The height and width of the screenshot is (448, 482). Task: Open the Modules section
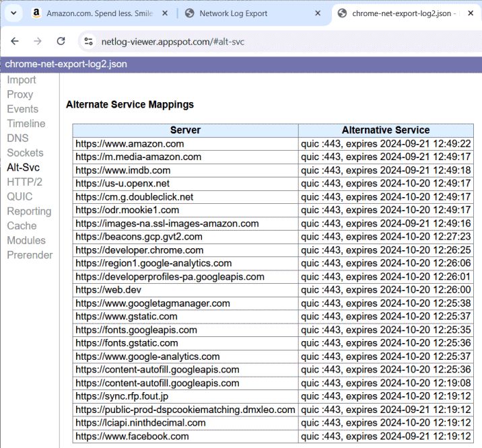pyautogui.click(x=26, y=240)
